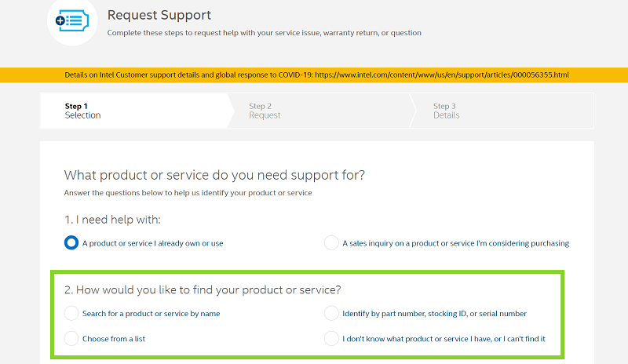Viewport: 628px width, 364px height.
Task: Switch to Step 3 Details tab
Action: tap(446, 111)
